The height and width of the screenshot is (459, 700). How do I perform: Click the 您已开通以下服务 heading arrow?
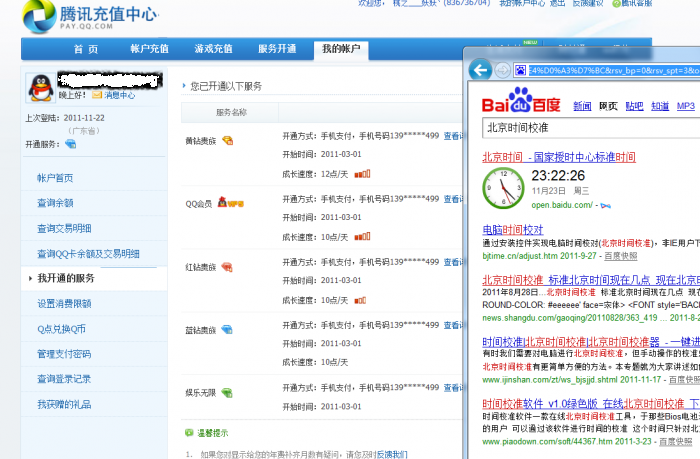(184, 86)
